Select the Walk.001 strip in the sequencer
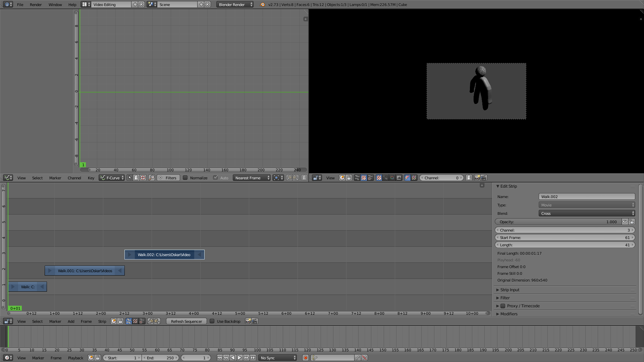Image resolution: width=644 pixels, height=362 pixels. 85,270
